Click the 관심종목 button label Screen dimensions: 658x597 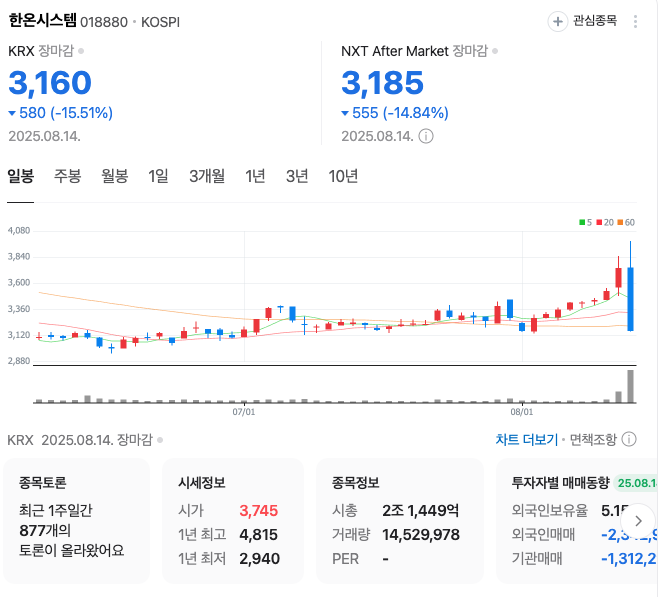595,21
